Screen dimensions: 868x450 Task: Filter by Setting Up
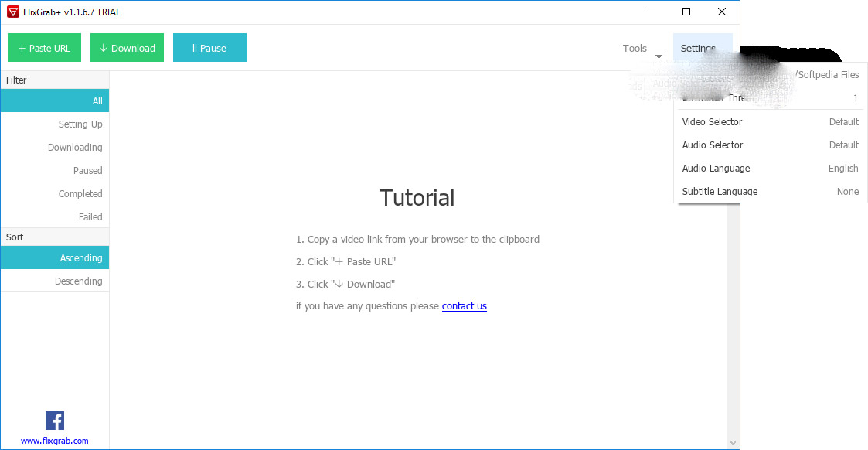point(55,124)
